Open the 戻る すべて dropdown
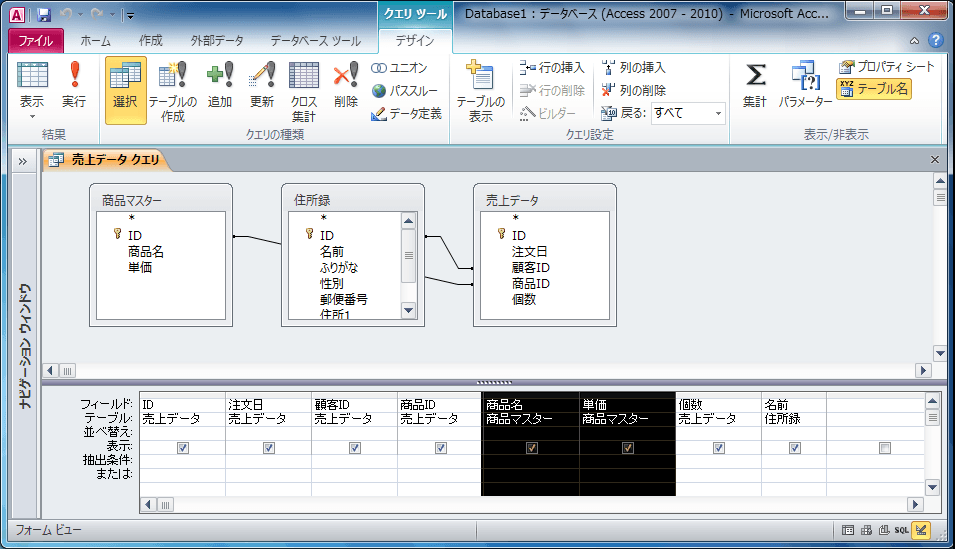The height and width of the screenshot is (549, 955). pos(718,113)
